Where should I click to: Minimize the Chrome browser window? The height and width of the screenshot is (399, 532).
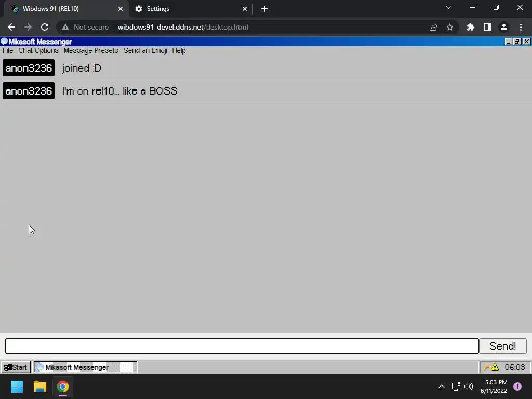(472, 7)
